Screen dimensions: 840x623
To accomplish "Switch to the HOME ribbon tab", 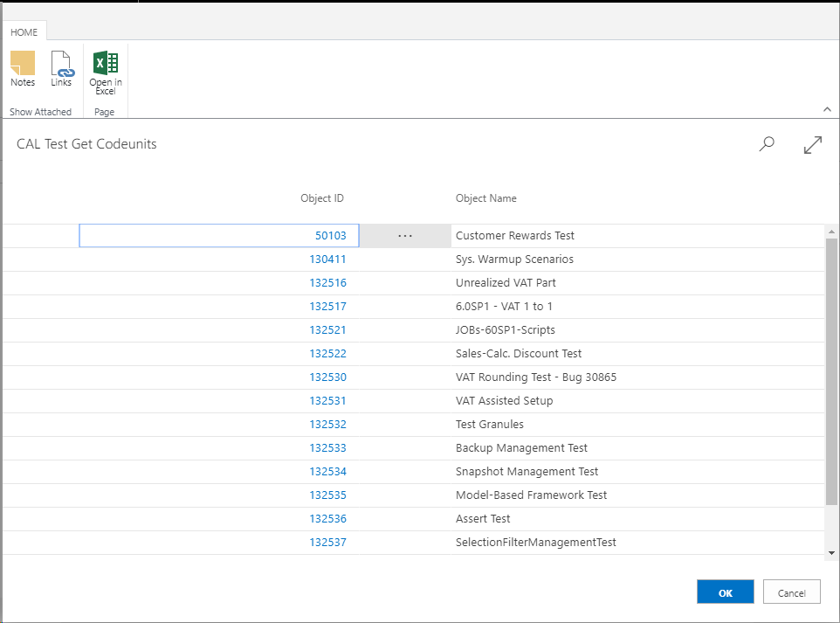I will (24, 32).
